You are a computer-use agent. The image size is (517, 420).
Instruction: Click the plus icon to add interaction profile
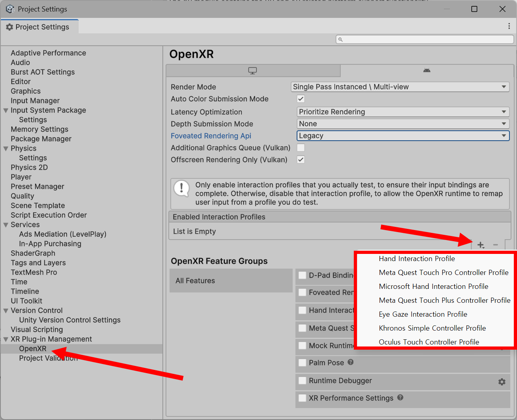coord(480,245)
